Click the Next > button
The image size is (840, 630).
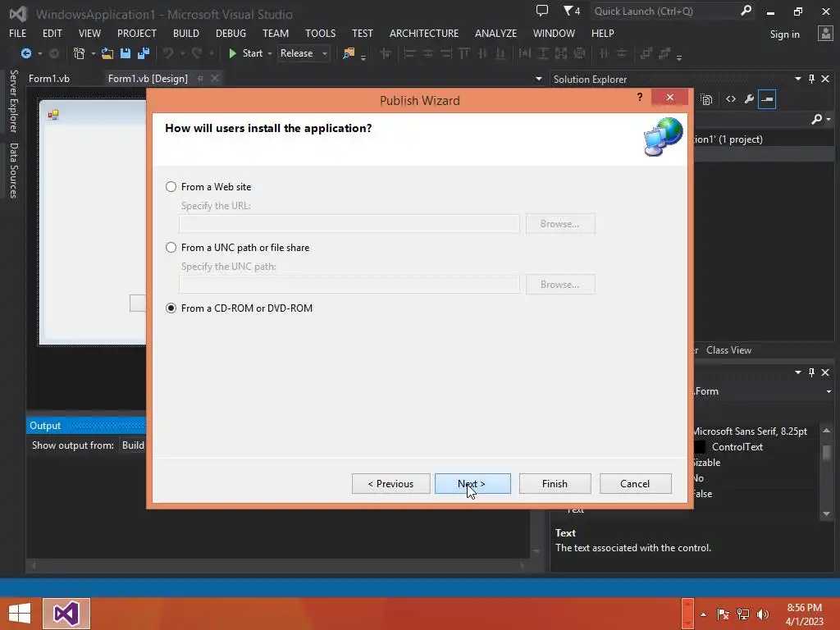click(x=472, y=484)
